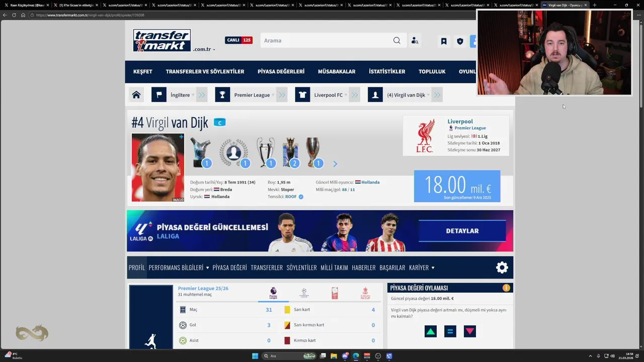Click the browser address bar
The height and width of the screenshot is (362, 644).
coord(252,15)
